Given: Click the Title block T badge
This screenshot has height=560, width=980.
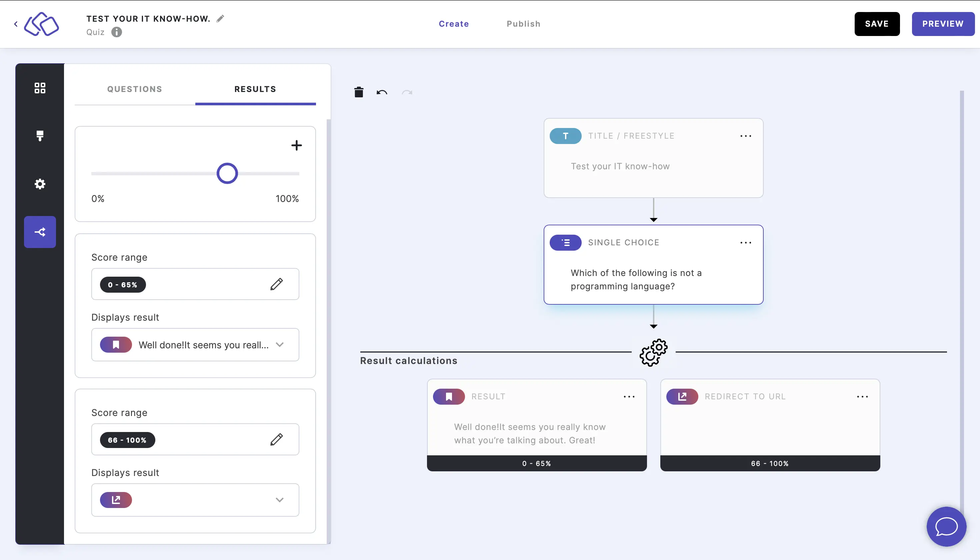Looking at the screenshot, I should tap(565, 136).
